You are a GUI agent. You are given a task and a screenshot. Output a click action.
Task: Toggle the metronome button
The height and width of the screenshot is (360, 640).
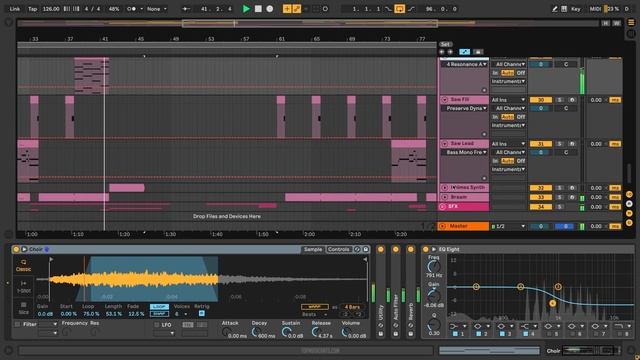[131, 9]
